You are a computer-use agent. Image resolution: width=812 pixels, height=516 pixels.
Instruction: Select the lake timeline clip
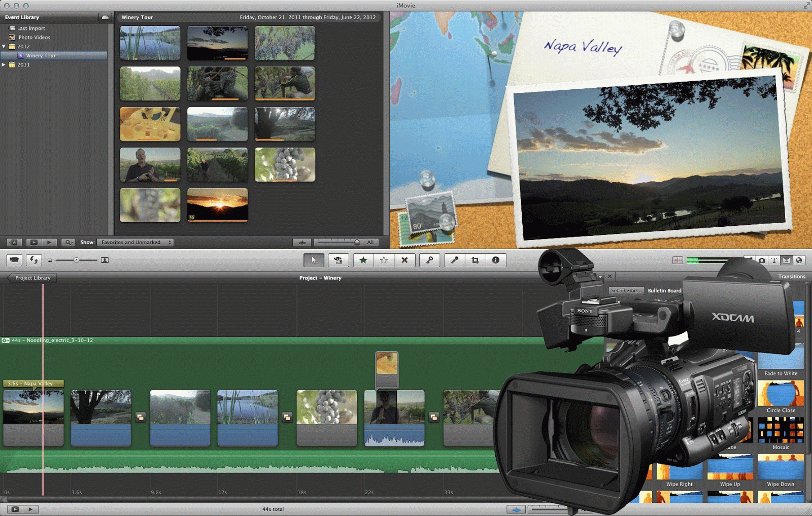pos(248,418)
